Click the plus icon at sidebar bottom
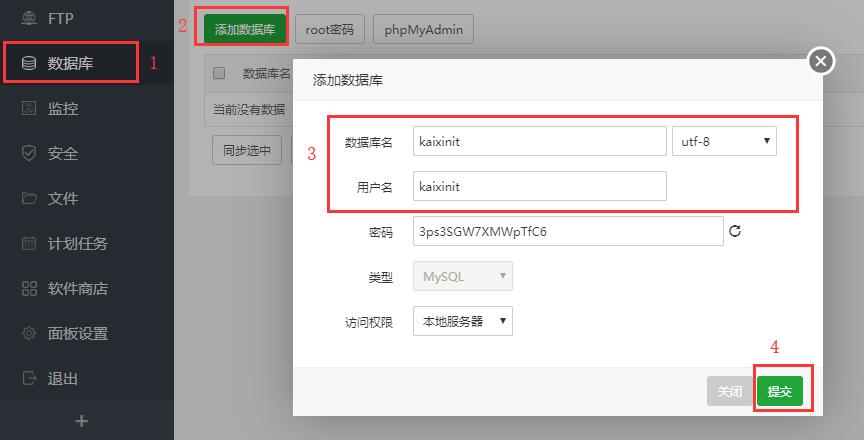This screenshot has width=864, height=440. [x=82, y=421]
